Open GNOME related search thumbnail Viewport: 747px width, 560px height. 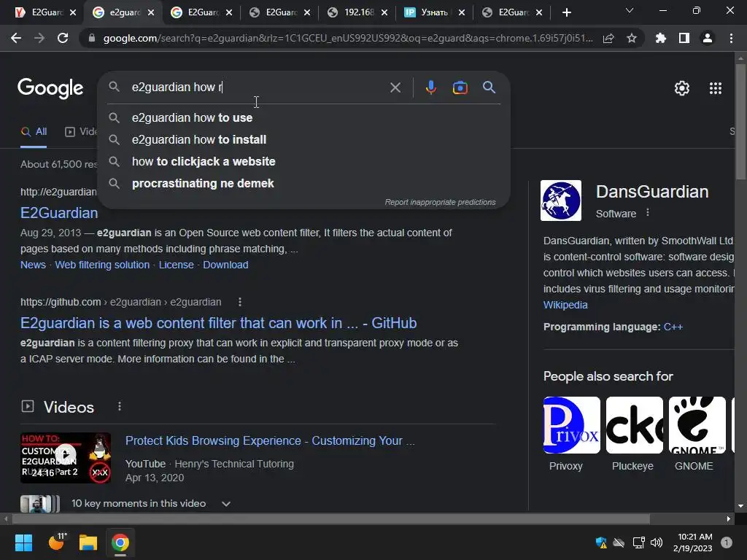coord(697,425)
